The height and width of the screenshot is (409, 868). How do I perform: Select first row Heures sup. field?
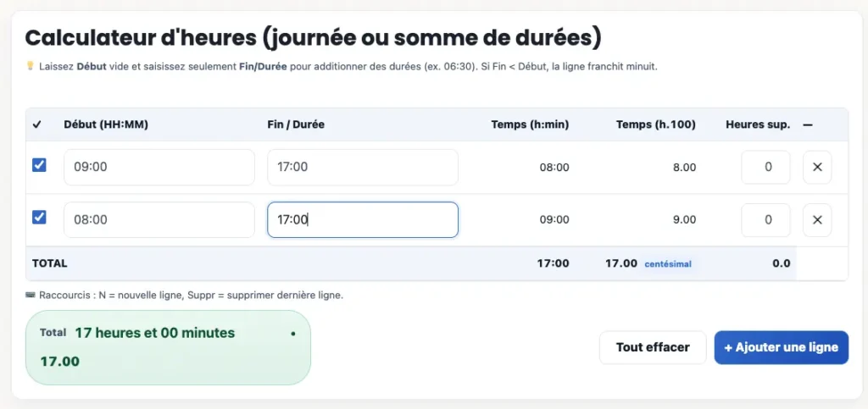click(x=765, y=168)
